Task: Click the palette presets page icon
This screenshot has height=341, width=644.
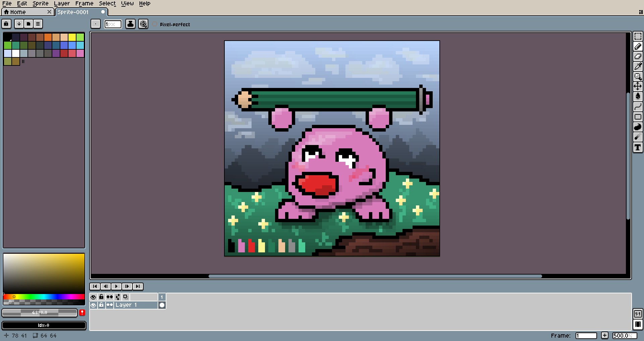Action: coord(29,24)
